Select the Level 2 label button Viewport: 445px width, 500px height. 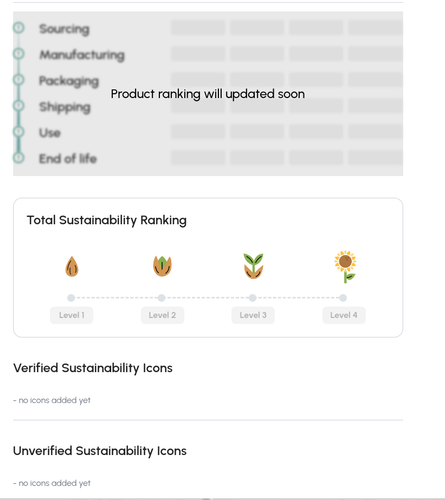pos(162,315)
